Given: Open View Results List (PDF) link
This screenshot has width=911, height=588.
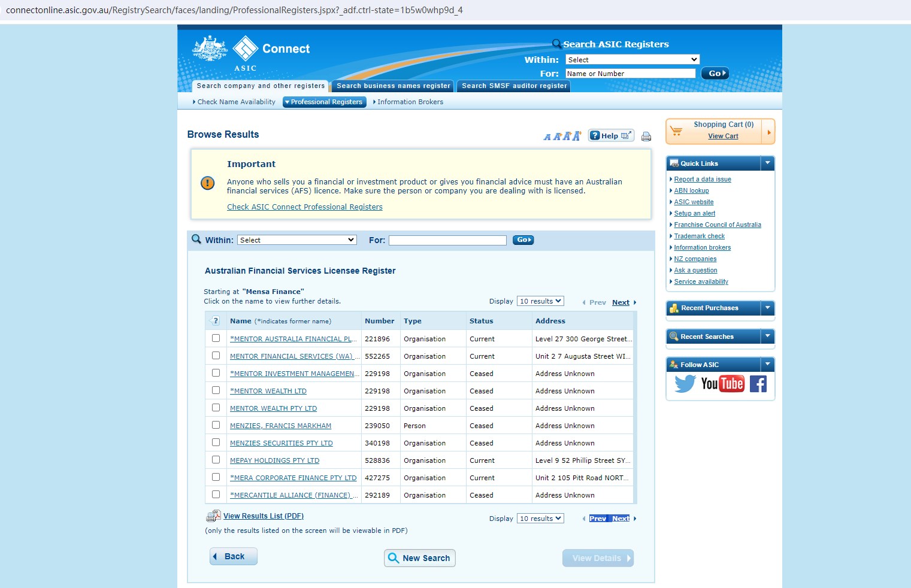Looking at the screenshot, I should click(x=264, y=516).
